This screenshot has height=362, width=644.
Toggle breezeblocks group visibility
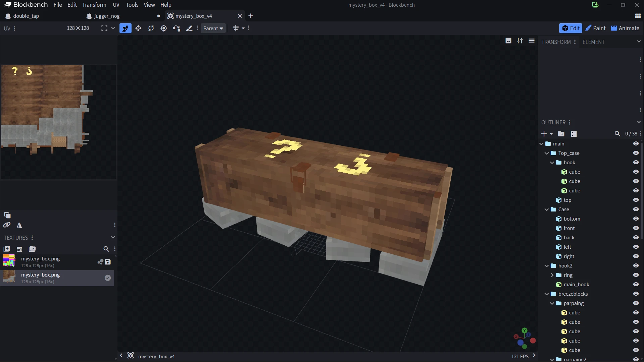tap(636, 294)
